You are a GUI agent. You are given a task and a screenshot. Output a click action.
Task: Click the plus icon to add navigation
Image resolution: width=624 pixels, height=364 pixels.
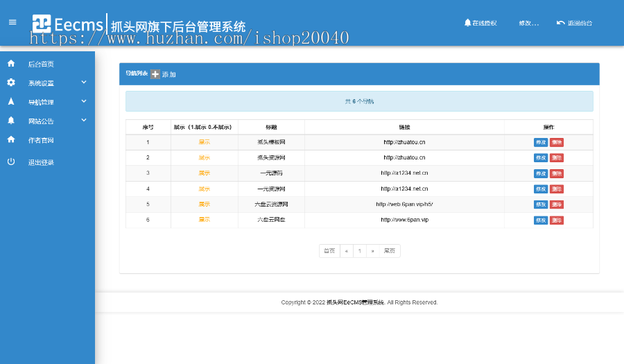tap(155, 74)
